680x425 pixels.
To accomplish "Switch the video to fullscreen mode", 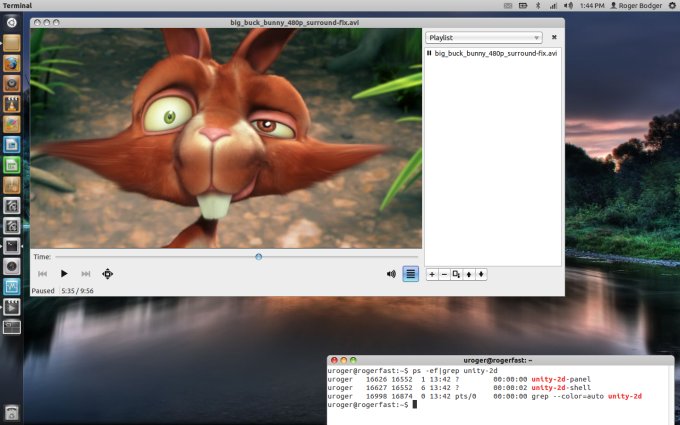I will [x=108, y=274].
